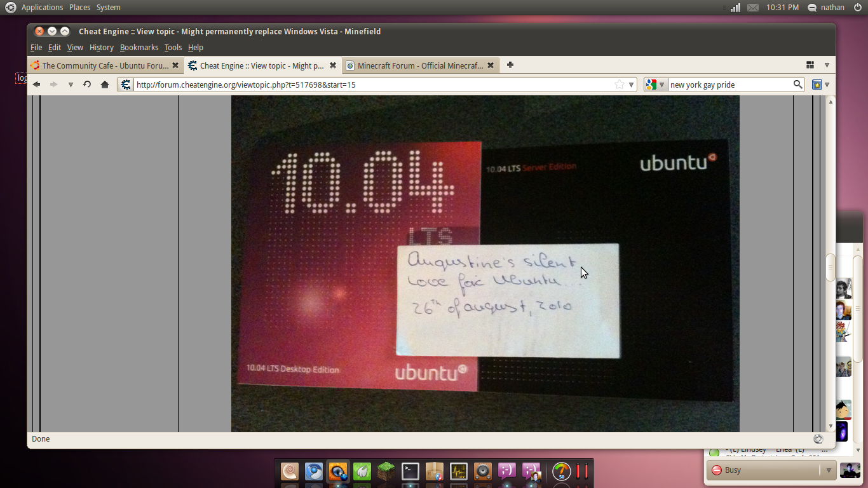Click the browser page vertical scrollbar thumb
Image resolution: width=868 pixels, height=488 pixels.
click(831, 268)
